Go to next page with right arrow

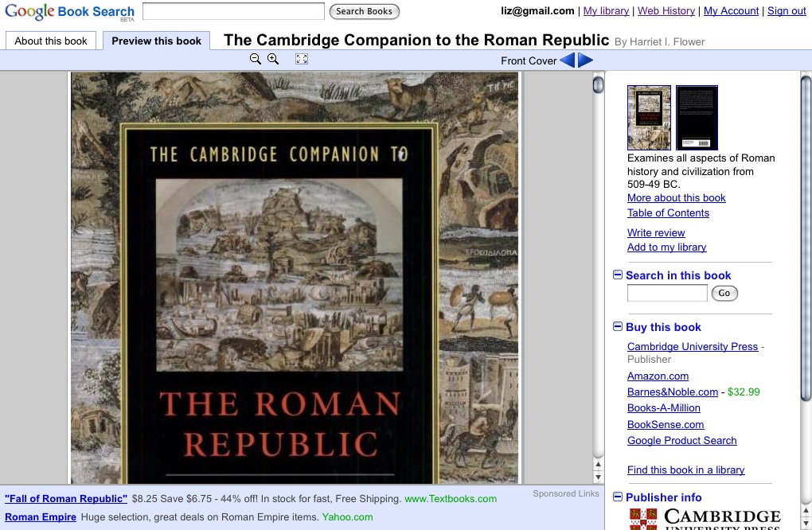pyautogui.click(x=585, y=60)
